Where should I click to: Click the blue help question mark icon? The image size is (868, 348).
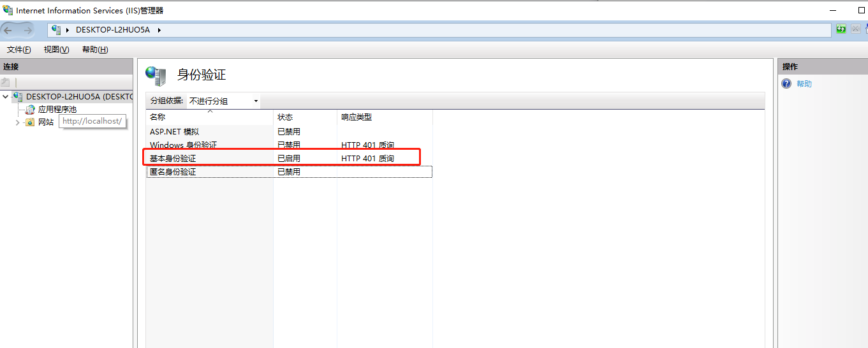(786, 83)
